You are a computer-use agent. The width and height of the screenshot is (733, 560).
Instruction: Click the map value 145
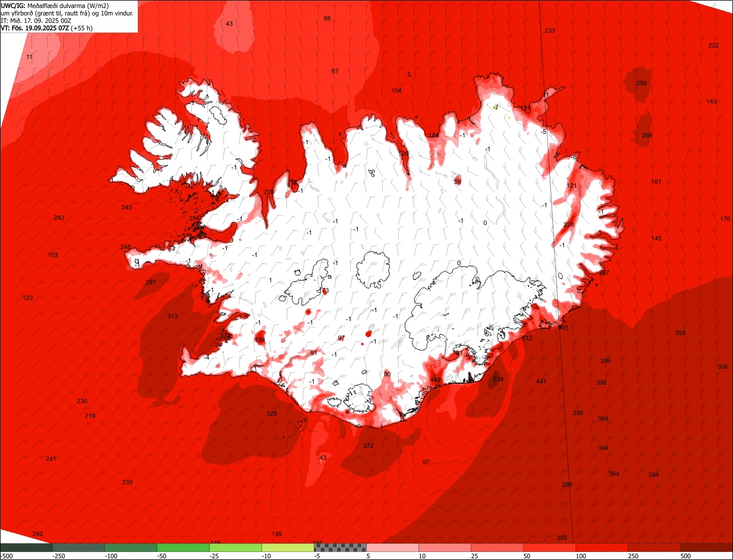[656, 238]
